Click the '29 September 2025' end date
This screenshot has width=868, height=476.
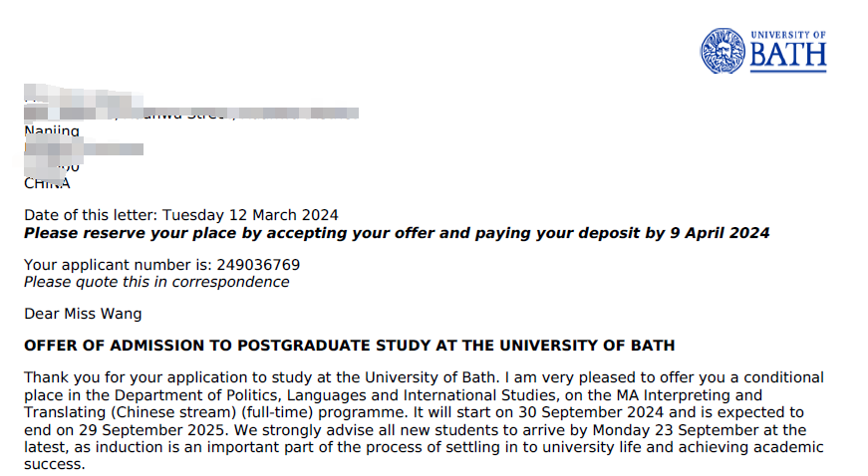pos(151,430)
